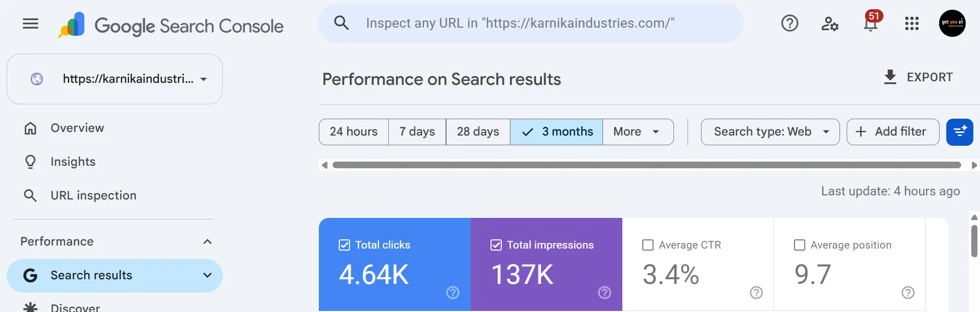Click 'Last update: 4 hours ago' text
This screenshot has width=980, height=312.
(891, 191)
